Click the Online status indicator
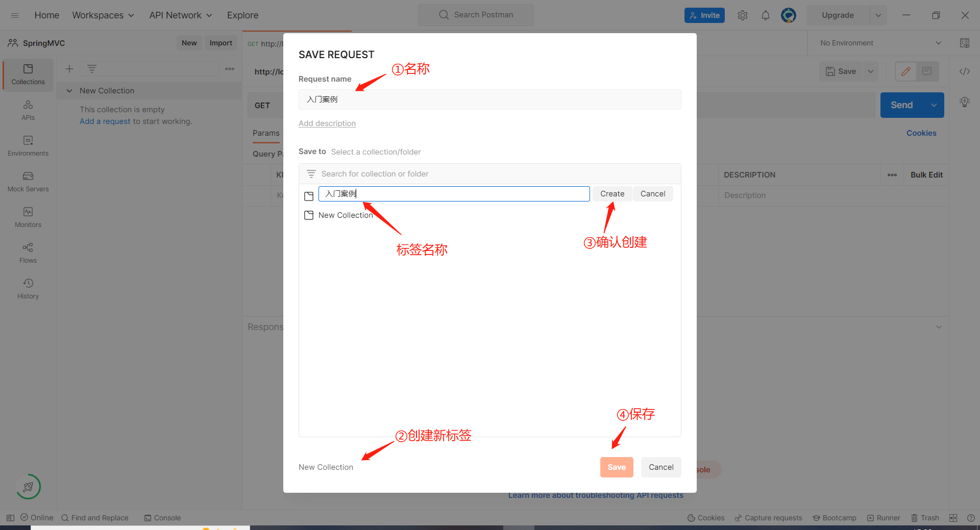 click(x=37, y=518)
